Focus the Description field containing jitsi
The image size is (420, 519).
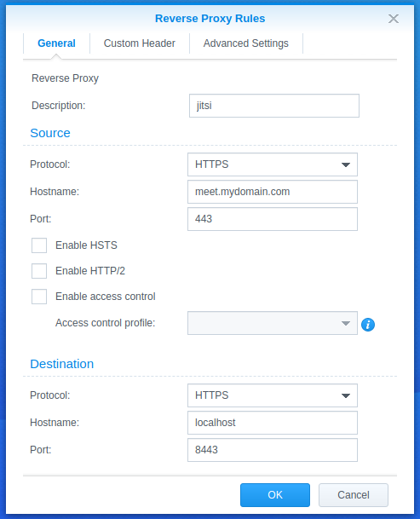(x=274, y=106)
